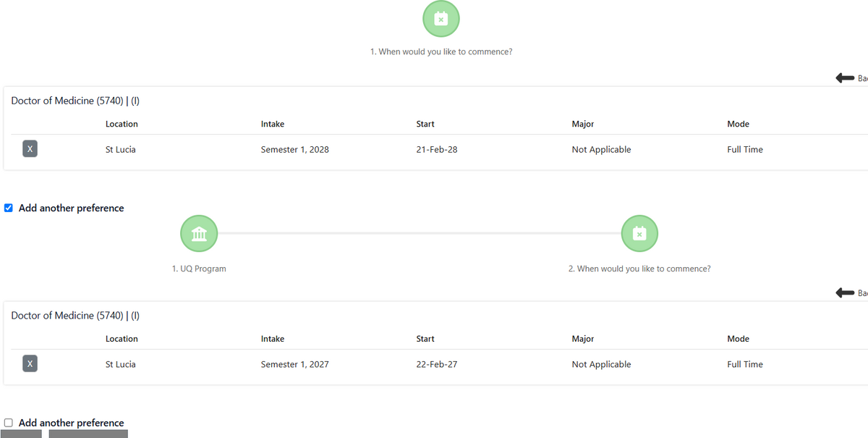Select the UQ Program building icon
The image size is (868, 438).
click(x=199, y=234)
